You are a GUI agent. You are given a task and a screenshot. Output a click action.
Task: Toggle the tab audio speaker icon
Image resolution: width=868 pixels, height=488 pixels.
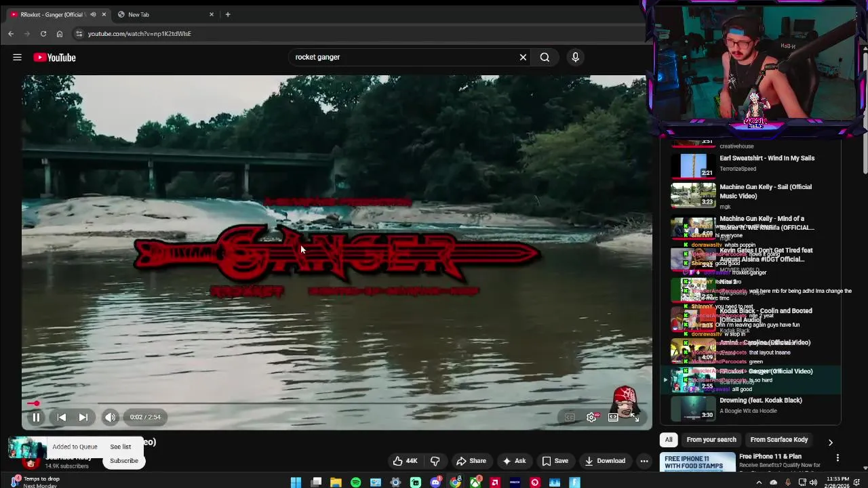[x=93, y=14]
